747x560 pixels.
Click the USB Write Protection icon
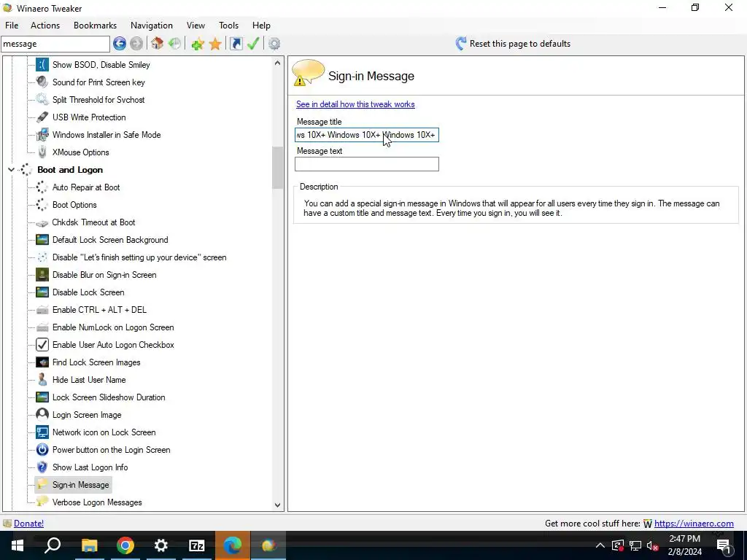coord(42,117)
